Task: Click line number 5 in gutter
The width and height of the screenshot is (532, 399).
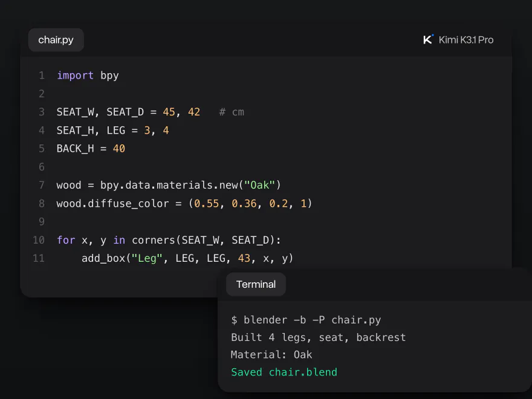Action: tap(42, 149)
